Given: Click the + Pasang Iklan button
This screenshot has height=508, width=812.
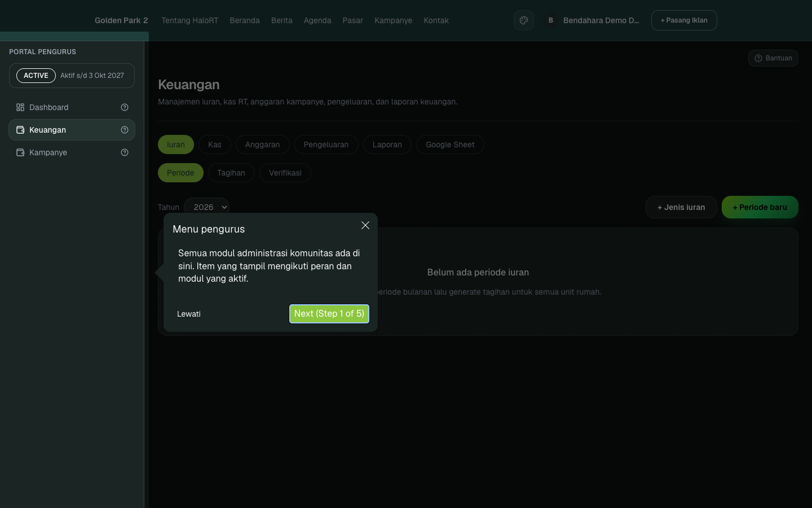Looking at the screenshot, I should coord(684,20).
